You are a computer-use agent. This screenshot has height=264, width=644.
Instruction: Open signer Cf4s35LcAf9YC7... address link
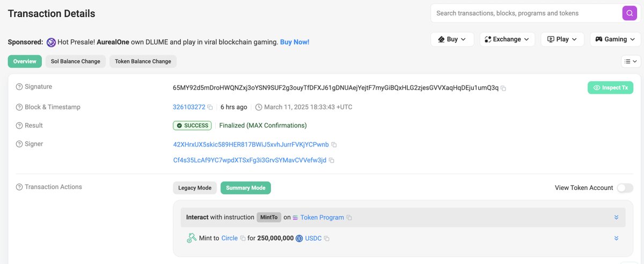pyautogui.click(x=250, y=160)
